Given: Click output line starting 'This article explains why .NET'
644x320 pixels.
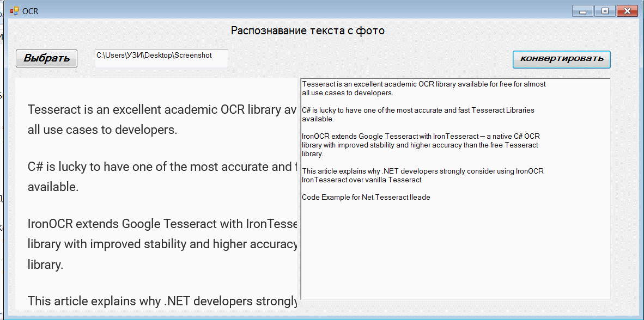Looking at the screenshot, I should pyautogui.click(x=423, y=171).
